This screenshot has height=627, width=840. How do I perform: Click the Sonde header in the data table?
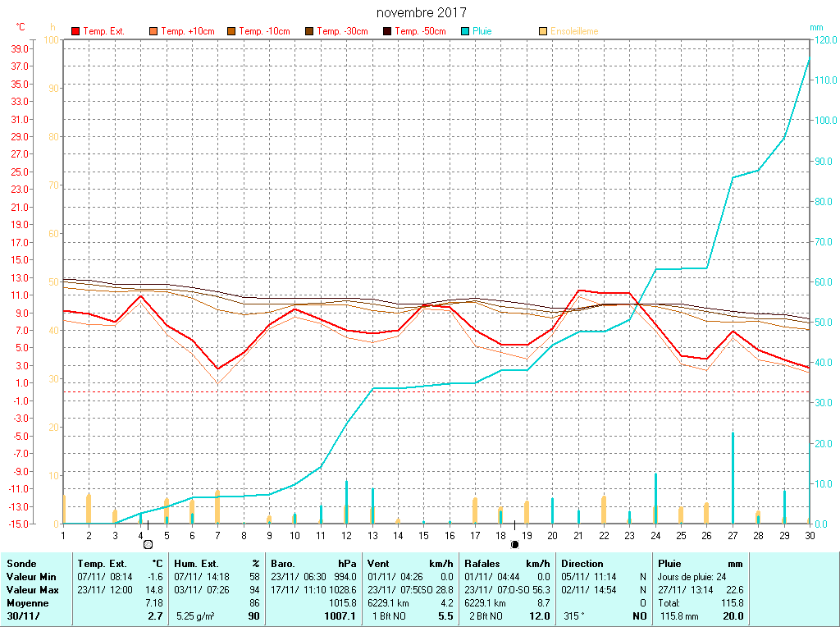point(21,564)
